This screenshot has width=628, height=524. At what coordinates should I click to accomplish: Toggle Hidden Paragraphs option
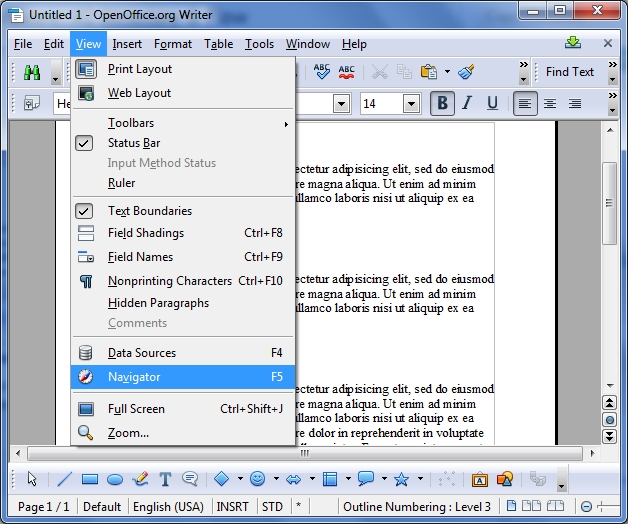point(183,303)
